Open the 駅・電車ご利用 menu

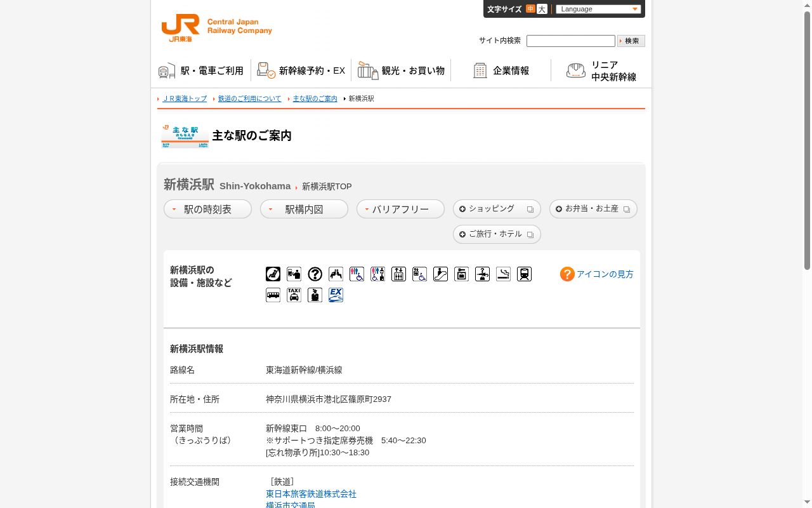[201, 70]
